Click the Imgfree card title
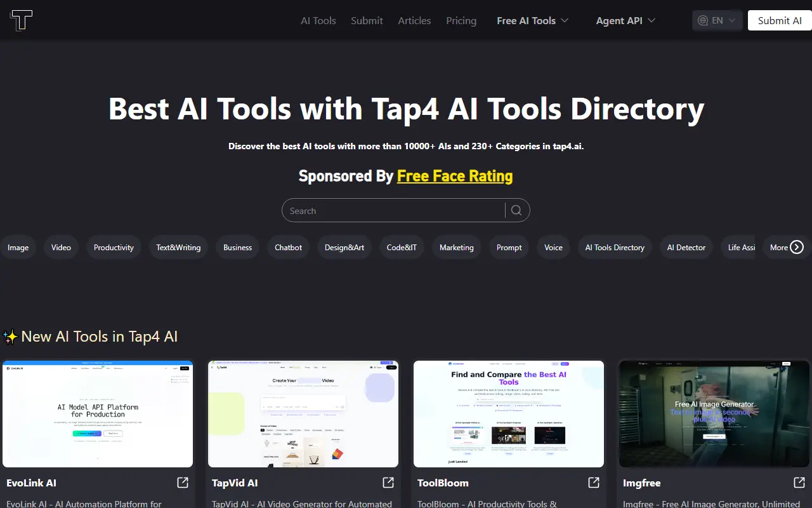 click(641, 483)
